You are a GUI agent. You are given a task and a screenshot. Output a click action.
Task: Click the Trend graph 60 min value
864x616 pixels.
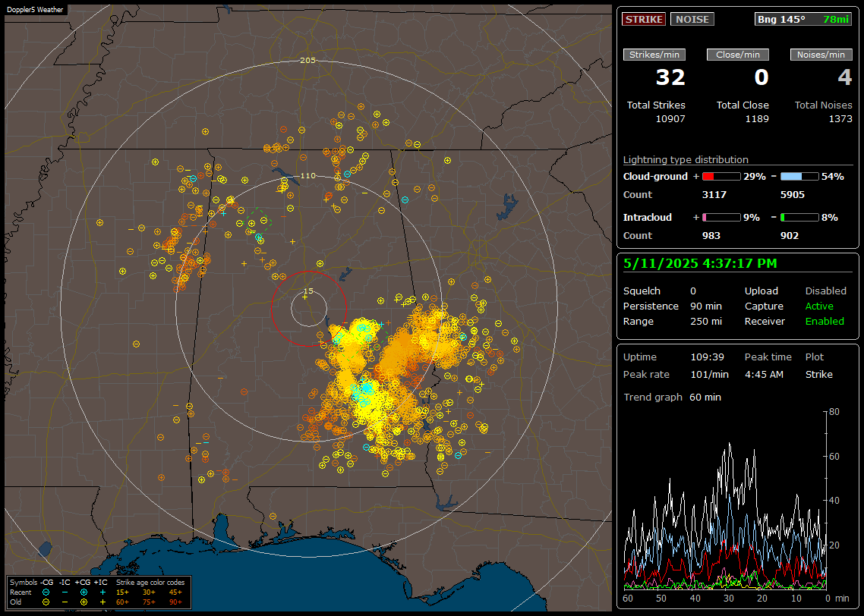[x=705, y=398]
